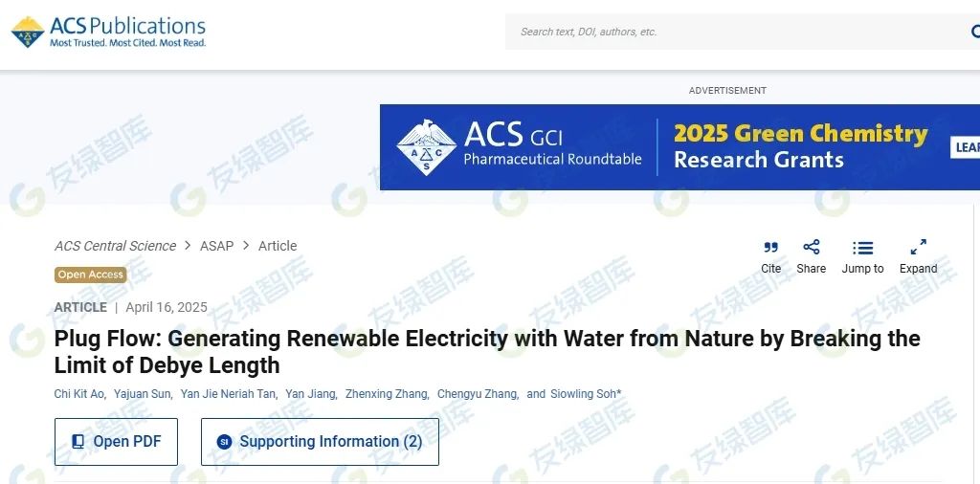Image resolution: width=980 pixels, height=484 pixels.
Task: Click the Cite quotation icon
Action: 770,248
